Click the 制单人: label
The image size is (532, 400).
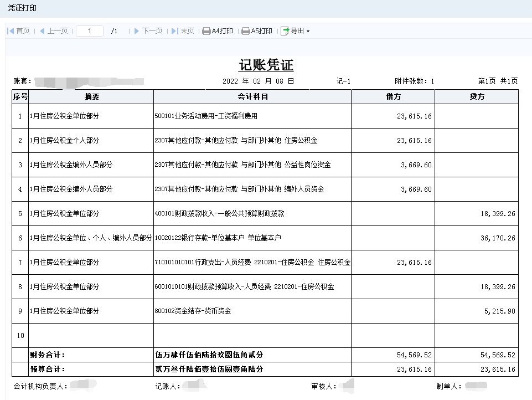coord(449,386)
